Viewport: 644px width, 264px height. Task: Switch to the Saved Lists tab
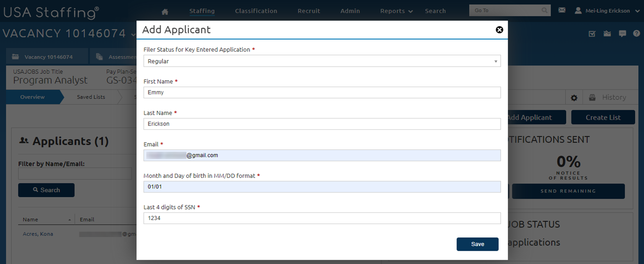click(x=91, y=97)
